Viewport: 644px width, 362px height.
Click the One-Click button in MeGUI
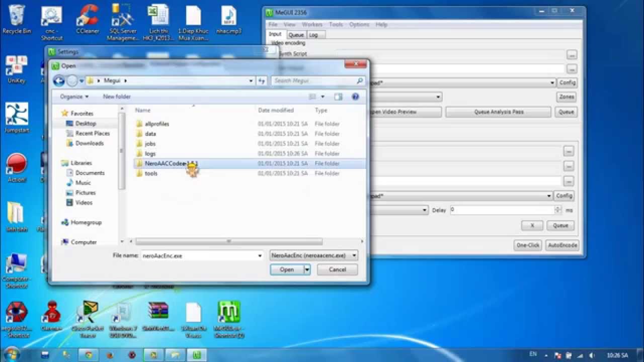click(528, 245)
